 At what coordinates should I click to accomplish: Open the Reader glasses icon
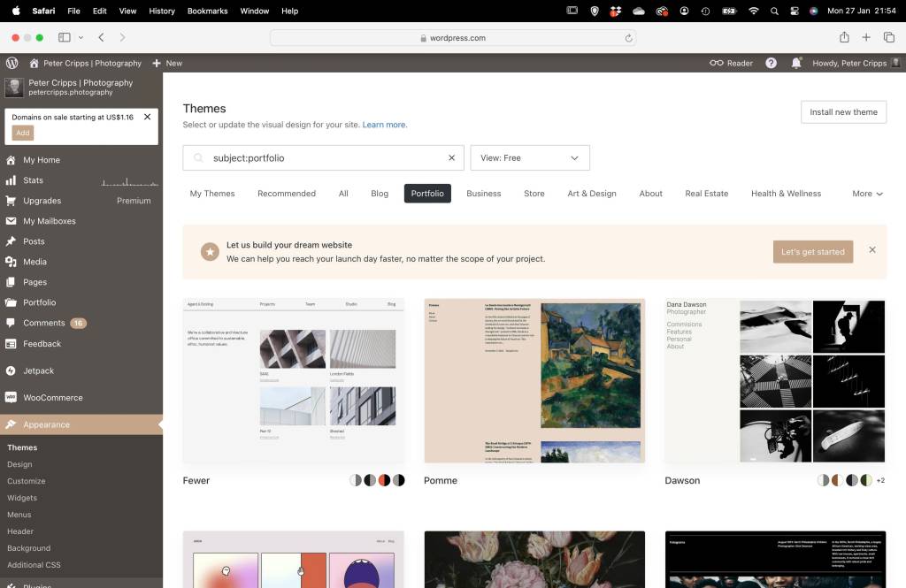716,63
